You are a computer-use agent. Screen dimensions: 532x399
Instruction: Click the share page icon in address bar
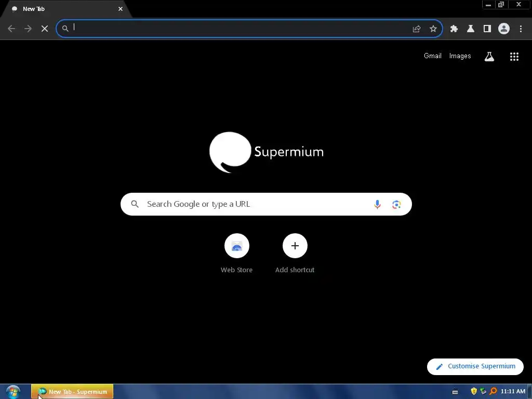[417, 29]
